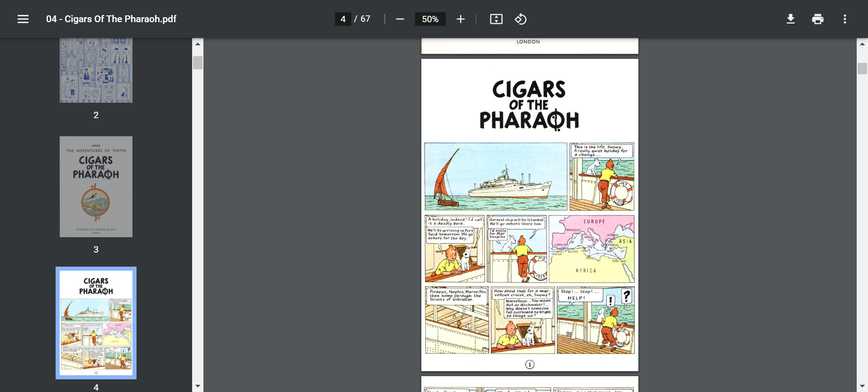Screen dimensions: 868x392
Task: Zoom in with the plus icon
Action: pyautogui.click(x=460, y=19)
